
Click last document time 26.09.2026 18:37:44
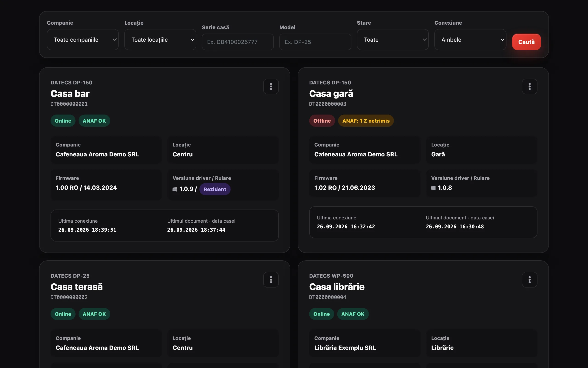(196, 230)
